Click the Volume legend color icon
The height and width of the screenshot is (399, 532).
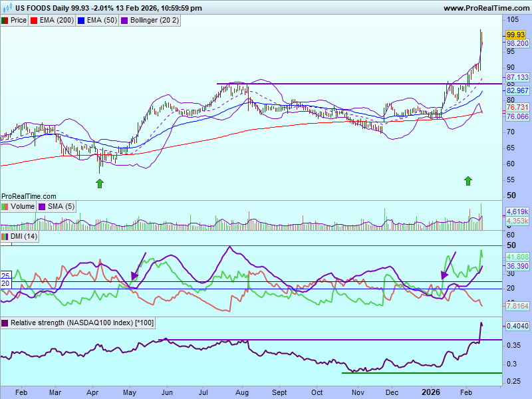(5, 207)
